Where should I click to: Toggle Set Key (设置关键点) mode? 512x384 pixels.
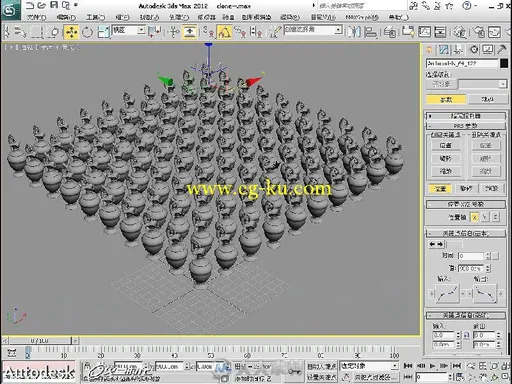[321, 377]
